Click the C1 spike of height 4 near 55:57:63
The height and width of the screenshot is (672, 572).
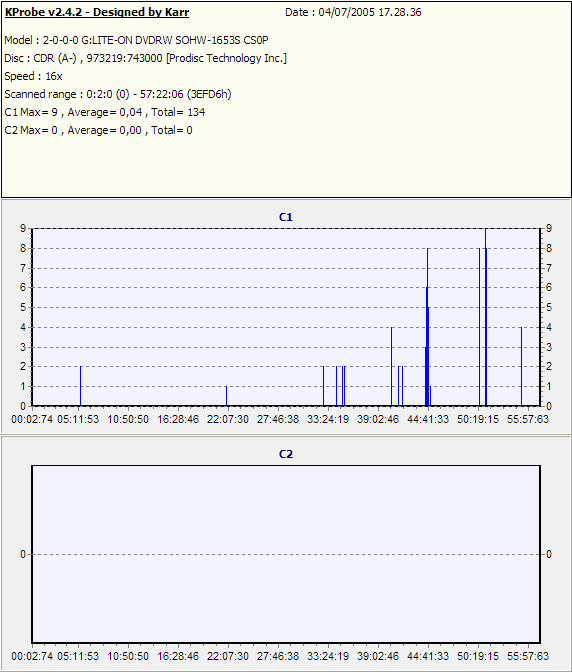521,366
